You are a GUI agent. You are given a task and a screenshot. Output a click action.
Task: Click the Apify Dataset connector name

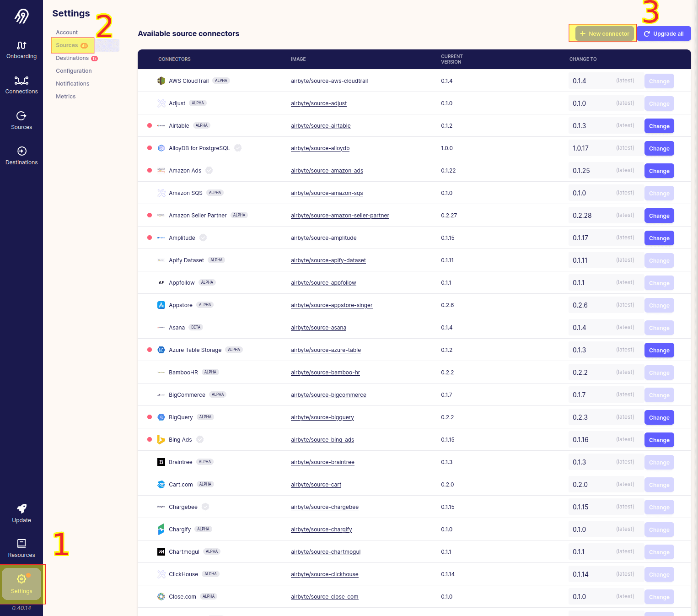pos(186,260)
